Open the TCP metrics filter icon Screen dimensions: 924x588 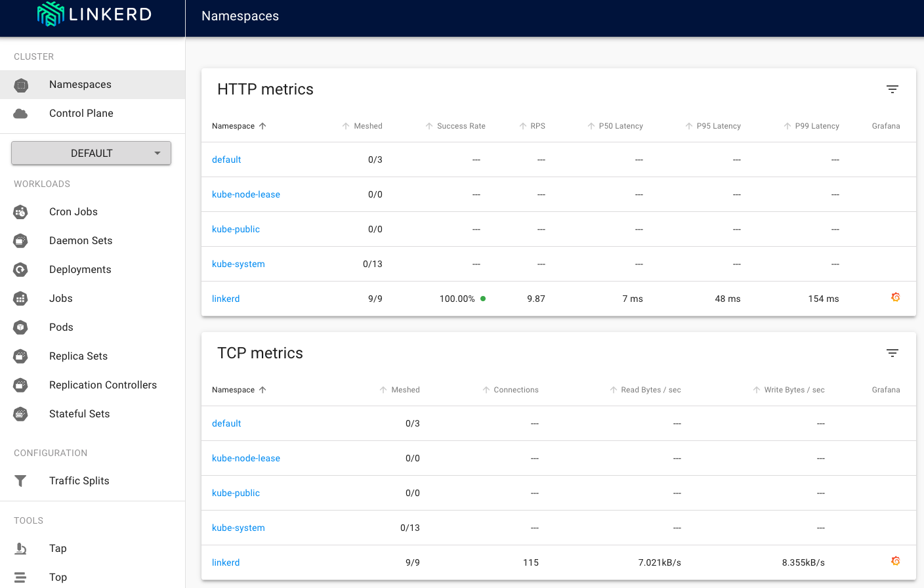(892, 353)
